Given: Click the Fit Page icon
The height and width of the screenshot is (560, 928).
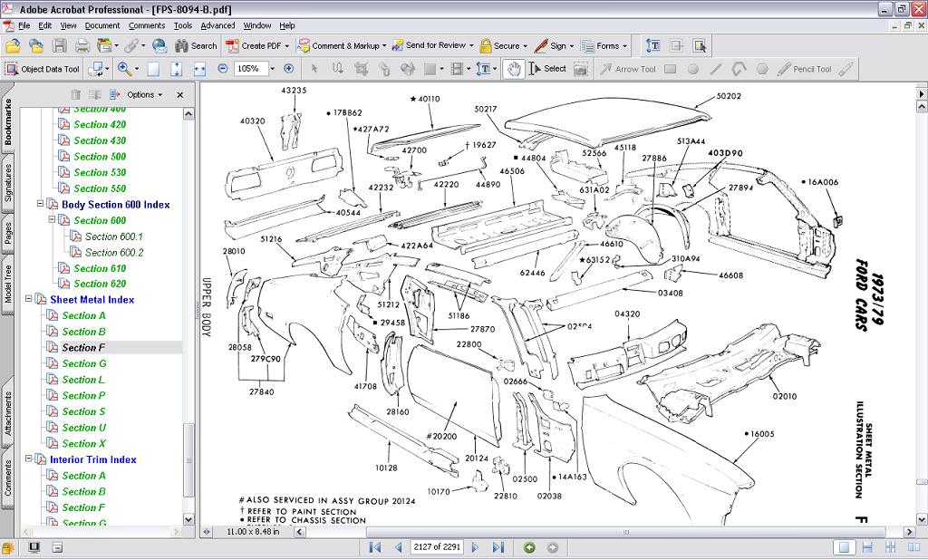Looking at the screenshot, I should pyautogui.click(x=177, y=69).
